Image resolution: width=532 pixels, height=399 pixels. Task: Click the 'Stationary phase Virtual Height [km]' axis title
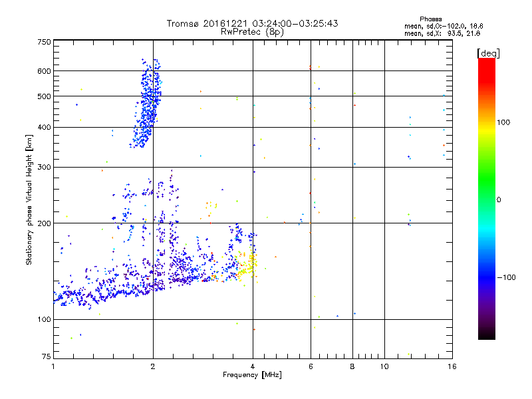coord(29,199)
